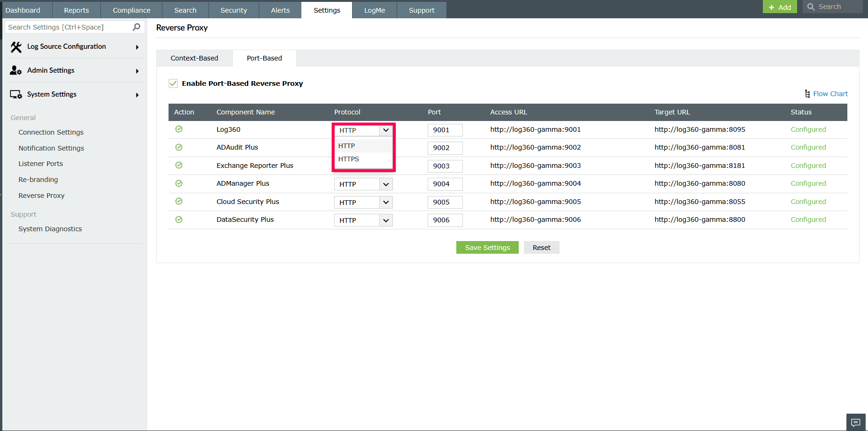Viewport: 868px width, 431px height.
Task: Open Listener Ports in the sidebar
Action: pyautogui.click(x=40, y=164)
